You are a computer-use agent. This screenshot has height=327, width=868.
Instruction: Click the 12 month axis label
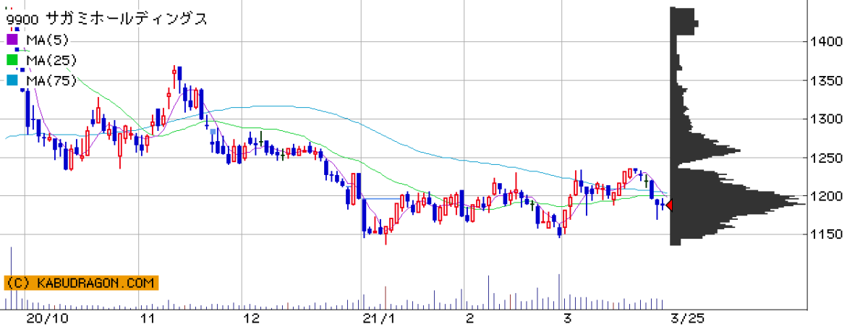[252, 318]
